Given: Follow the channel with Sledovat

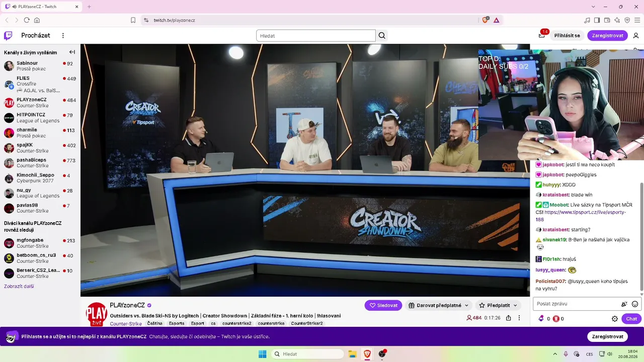Looking at the screenshot, I should [383, 305].
